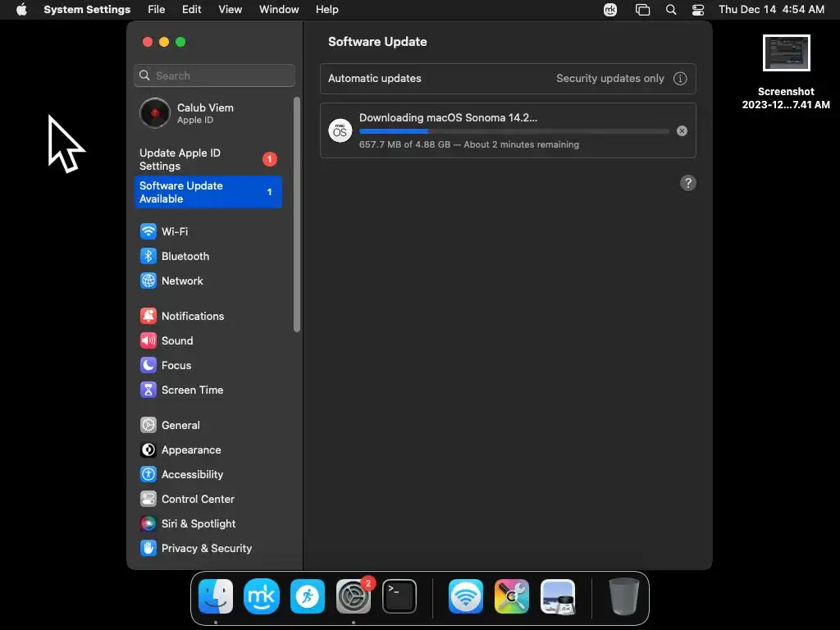The height and width of the screenshot is (630, 840).
Task: Open the File menu
Action: (157, 10)
